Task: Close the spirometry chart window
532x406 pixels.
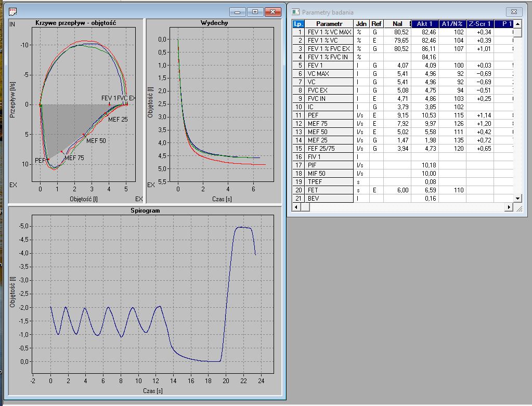Action: pos(273,12)
